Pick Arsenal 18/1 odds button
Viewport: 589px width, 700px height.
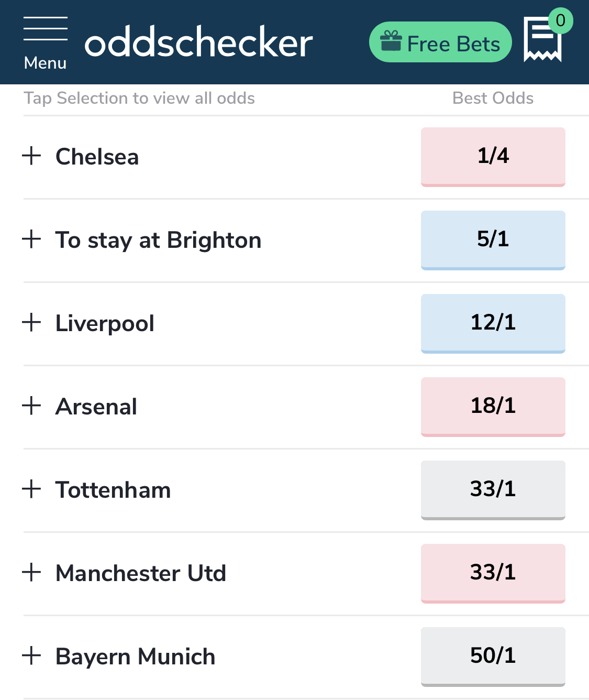pyautogui.click(x=493, y=407)
